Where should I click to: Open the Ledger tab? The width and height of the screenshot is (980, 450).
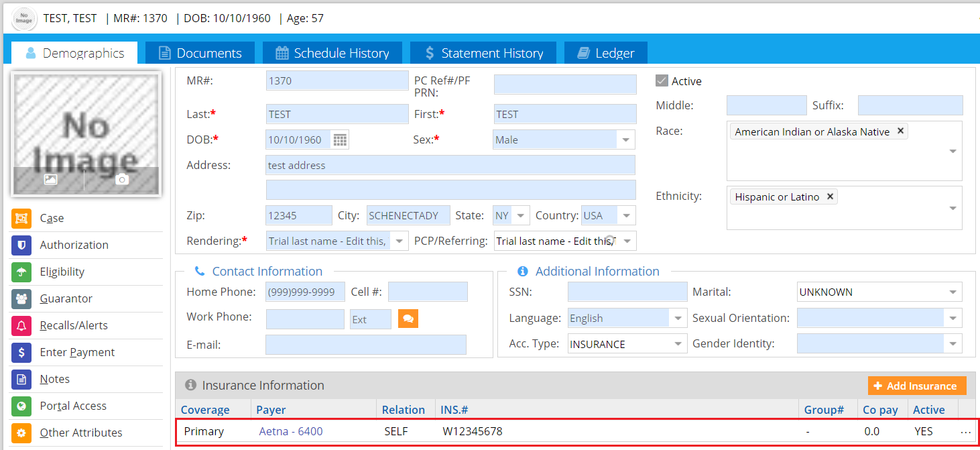click(x=606, y=53)
